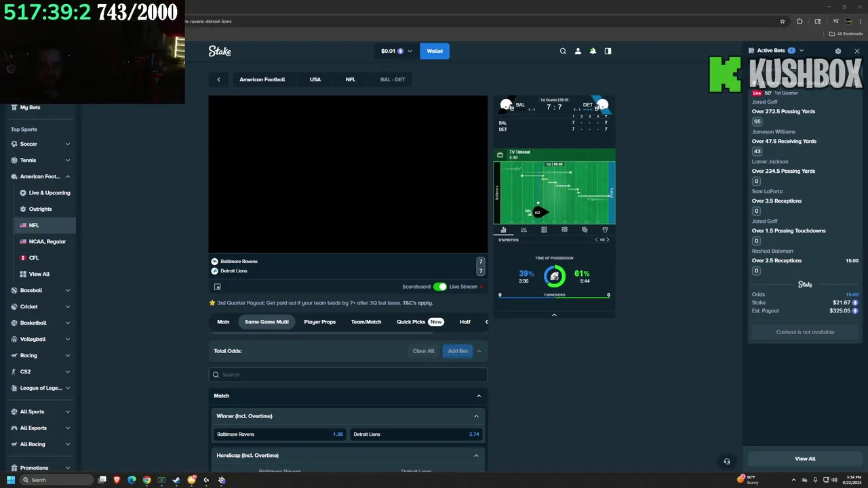Select the lineups people tab in match tracker
The height and width of the screenshot is (488, 868).
point(524,230)
